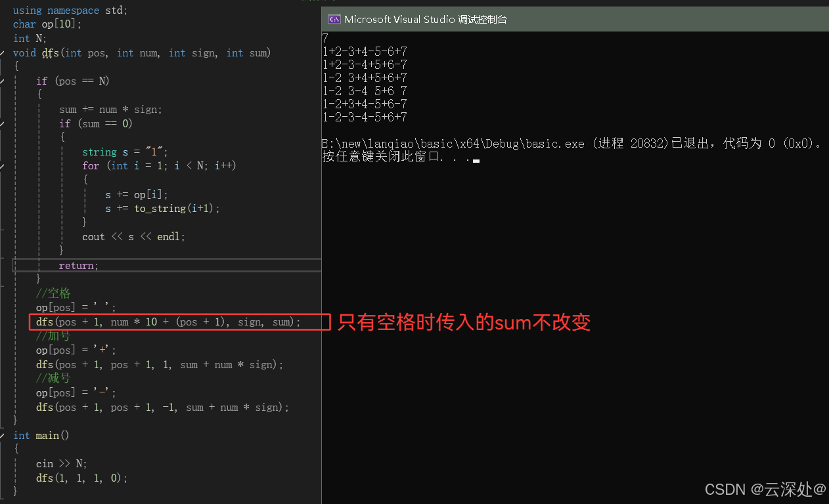Screen dimensions: 829x504
Task: Click console output '1-2 3+4+5+6+7'
Action: point(365,77)
